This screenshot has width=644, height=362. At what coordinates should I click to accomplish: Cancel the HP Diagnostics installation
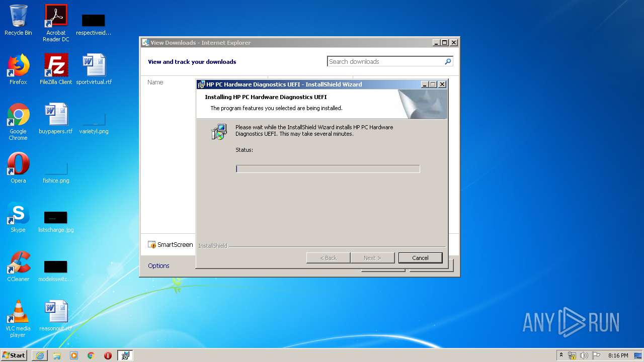pyautogui.click(x=420, y=258)
